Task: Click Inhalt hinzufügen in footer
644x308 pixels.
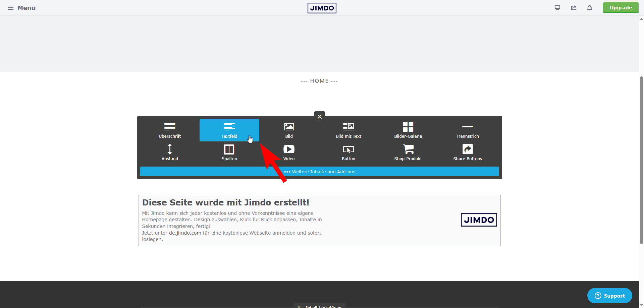Action: click(x=319, y=306)
